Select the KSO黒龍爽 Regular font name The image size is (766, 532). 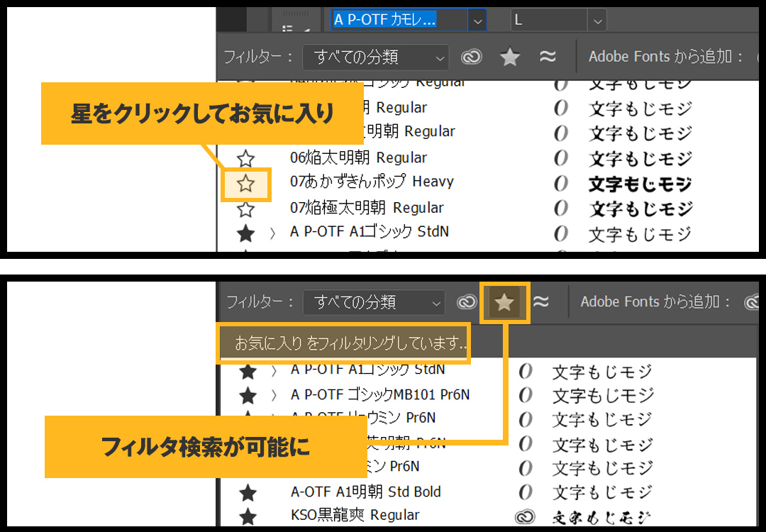355,516
